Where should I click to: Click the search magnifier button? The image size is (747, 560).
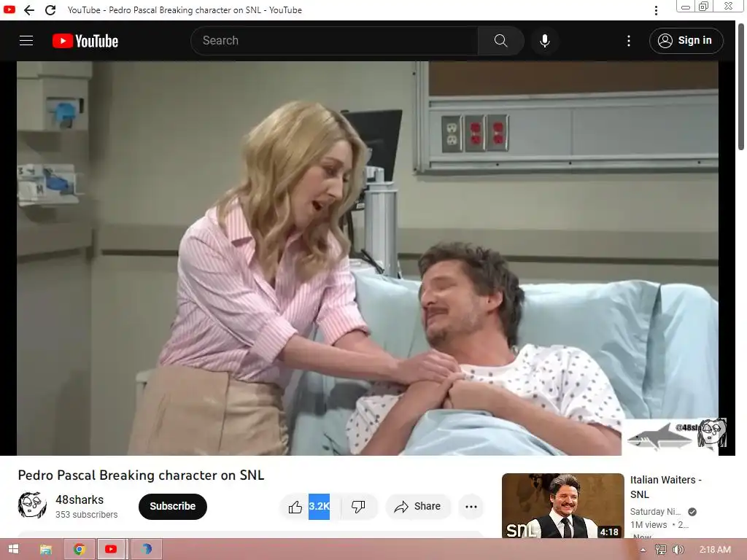tap(500, 41)
